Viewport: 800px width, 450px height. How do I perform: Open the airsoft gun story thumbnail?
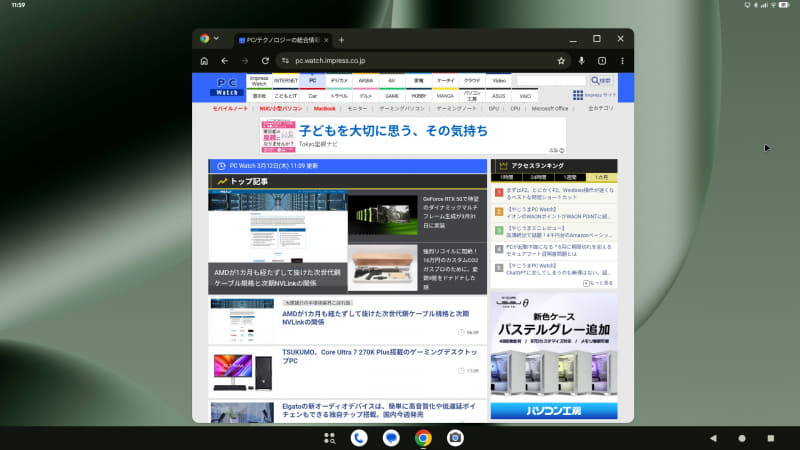(x=383, y=267)
